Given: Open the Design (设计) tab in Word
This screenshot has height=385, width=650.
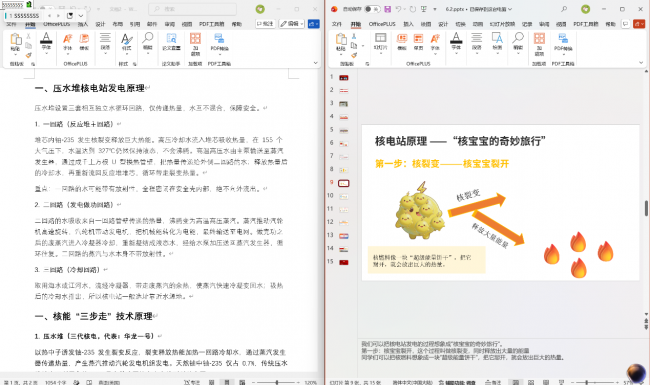Looking at the screenshot, I should pos(100,24).
